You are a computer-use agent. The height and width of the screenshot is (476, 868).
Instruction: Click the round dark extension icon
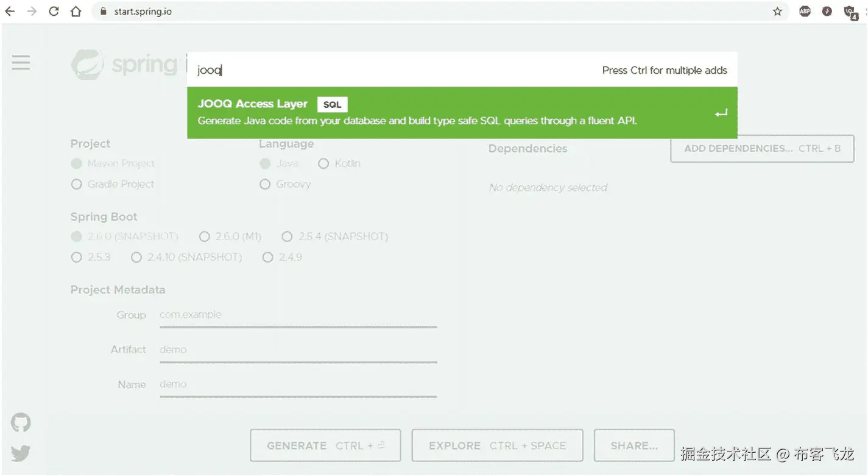(x=827, y=11)
